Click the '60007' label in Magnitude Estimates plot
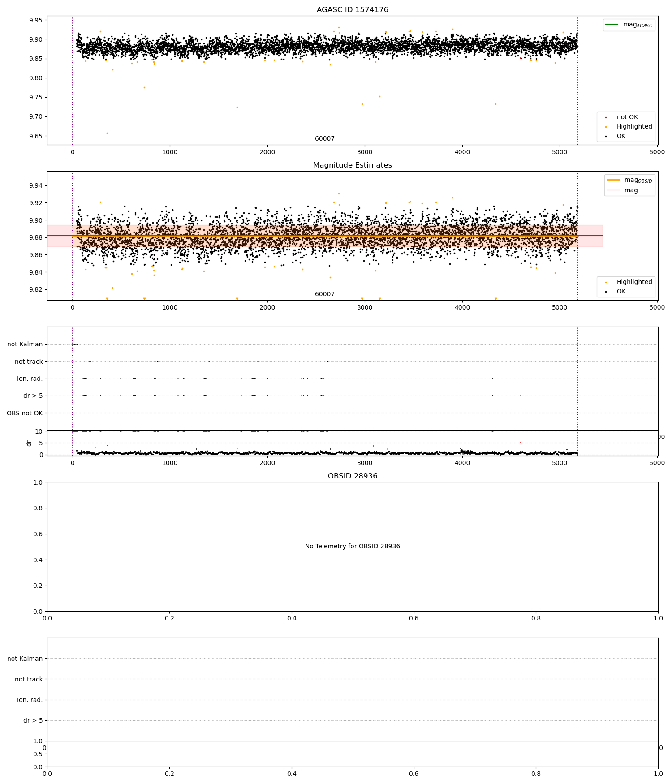The height and width of the screenshot is (784, 672). (325, 294)
